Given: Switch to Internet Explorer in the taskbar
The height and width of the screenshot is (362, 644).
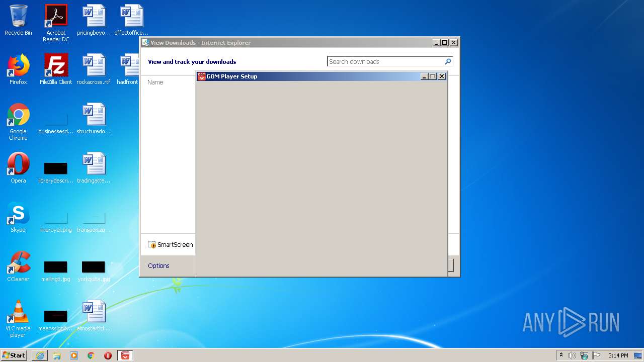Looking at the screenshot, I should [40, 355].
